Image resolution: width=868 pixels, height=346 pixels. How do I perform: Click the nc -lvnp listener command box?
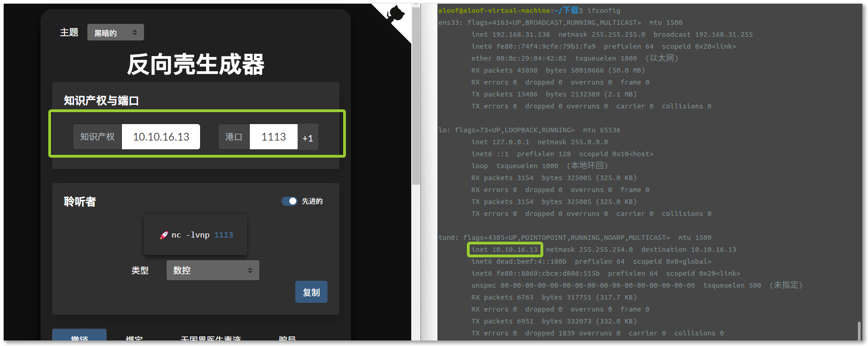coord(195,235)
